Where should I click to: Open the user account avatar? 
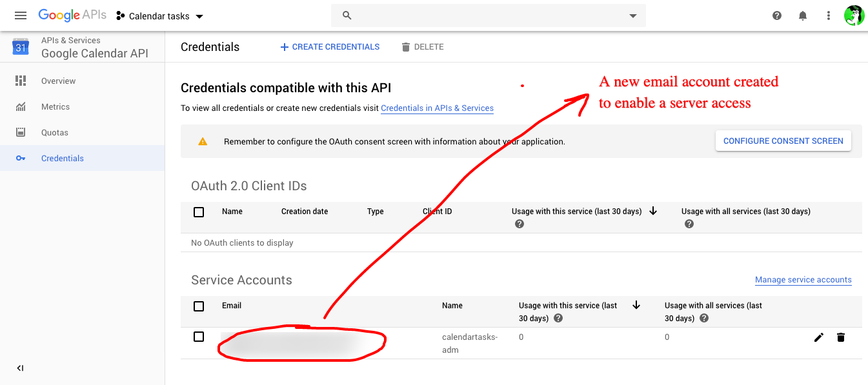point(854,15)
